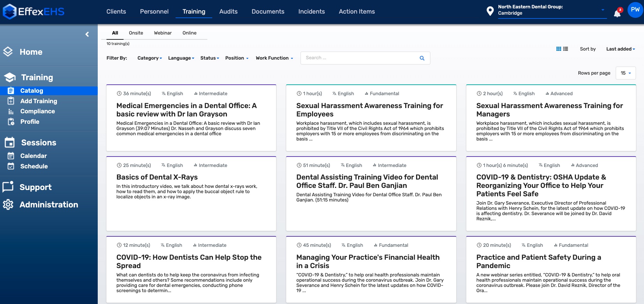
Task: Click the Support chat icon
Action: pos(8,187)
